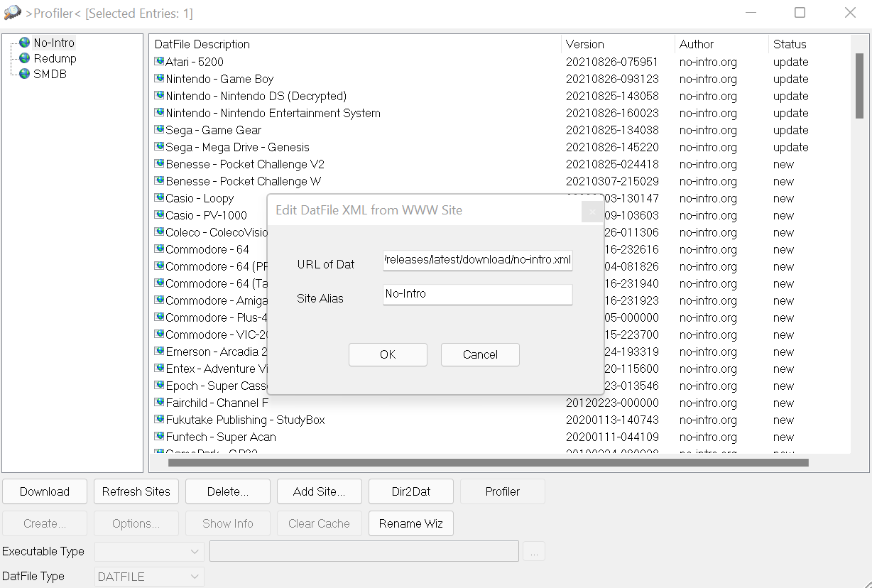Click the Funtech - Super Acan row icon
This screenshot has width=872, height=588.
coord(160,436)
